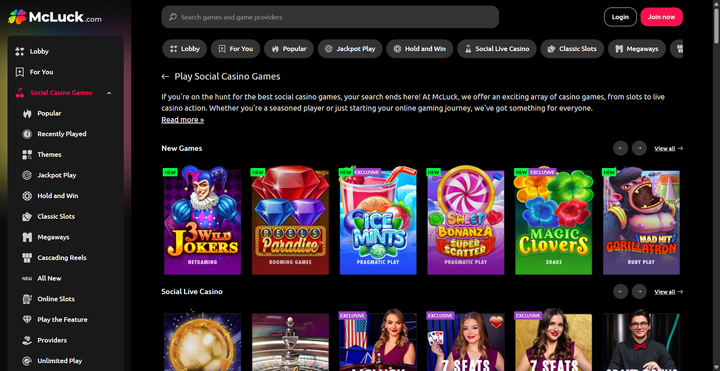This screenshot has width=720, height=371.
Task: Click the Popular flame icon in the sidebar
Action: [x=27, y=113]
